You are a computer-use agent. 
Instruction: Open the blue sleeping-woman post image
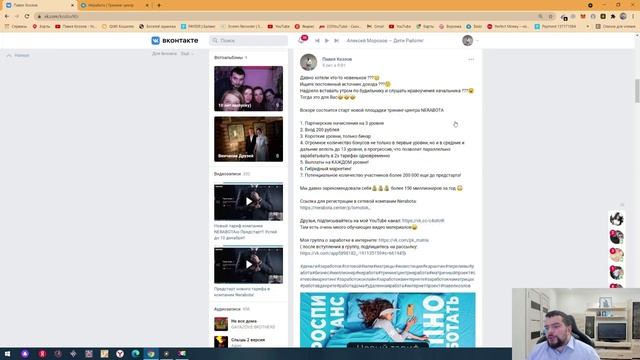pos(387,320)
